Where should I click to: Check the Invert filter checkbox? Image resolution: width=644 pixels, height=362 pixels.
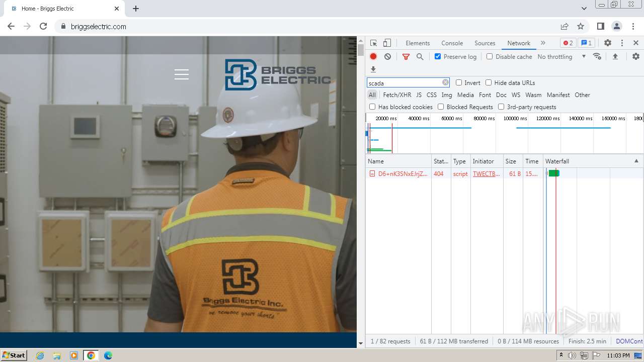[459, 82]
